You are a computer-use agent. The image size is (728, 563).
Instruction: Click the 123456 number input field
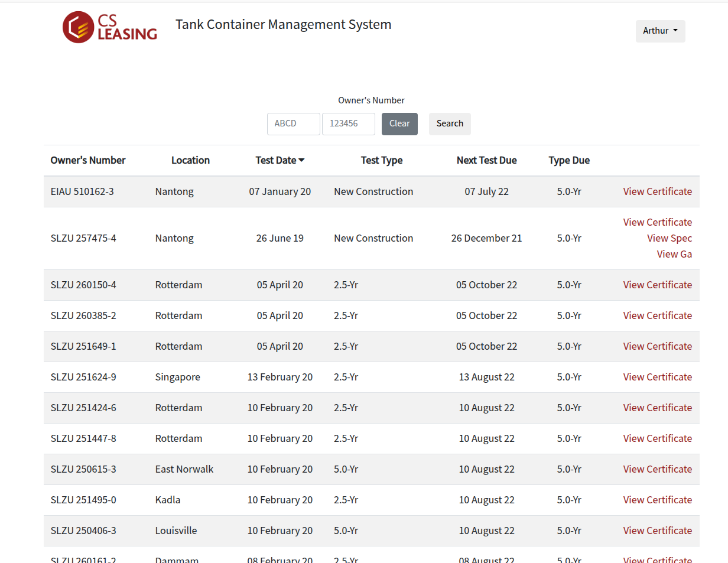click(349, 124)
